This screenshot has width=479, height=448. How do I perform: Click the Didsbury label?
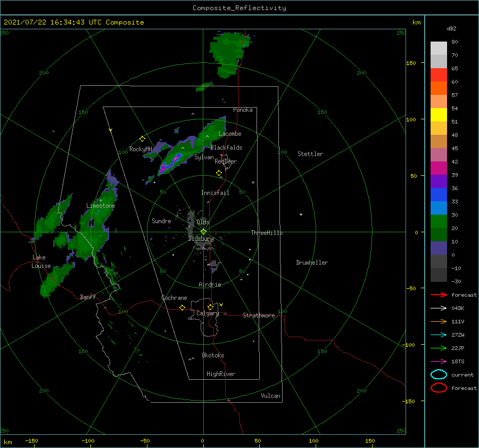201,239
